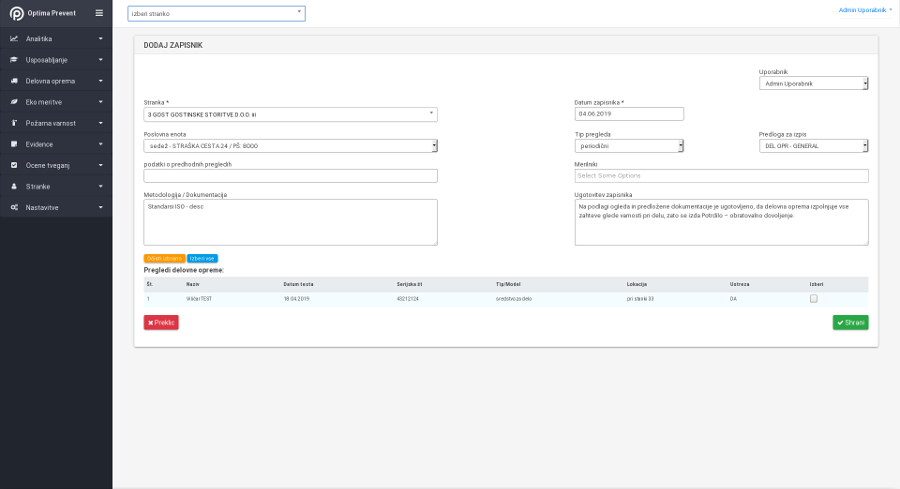The image size is (900, 489).
Task: Open Admin Uporabnik account menu
Action: [x=865, y=10]
